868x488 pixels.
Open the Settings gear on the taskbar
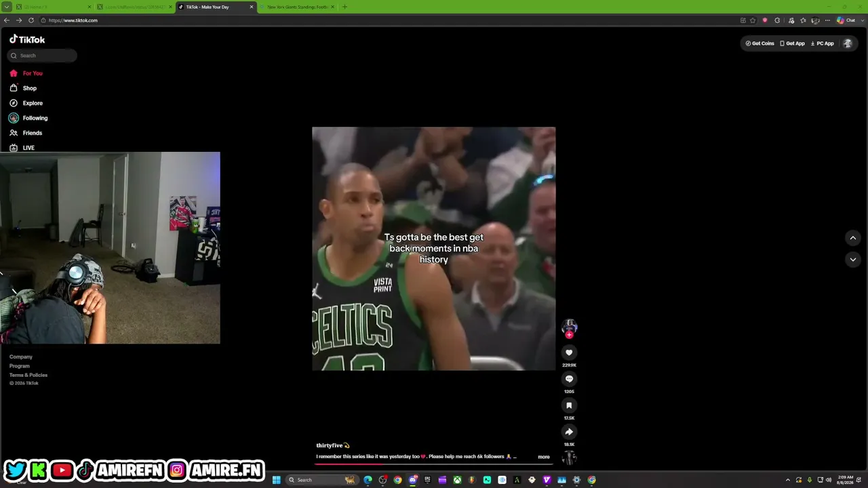coord(576,480)
